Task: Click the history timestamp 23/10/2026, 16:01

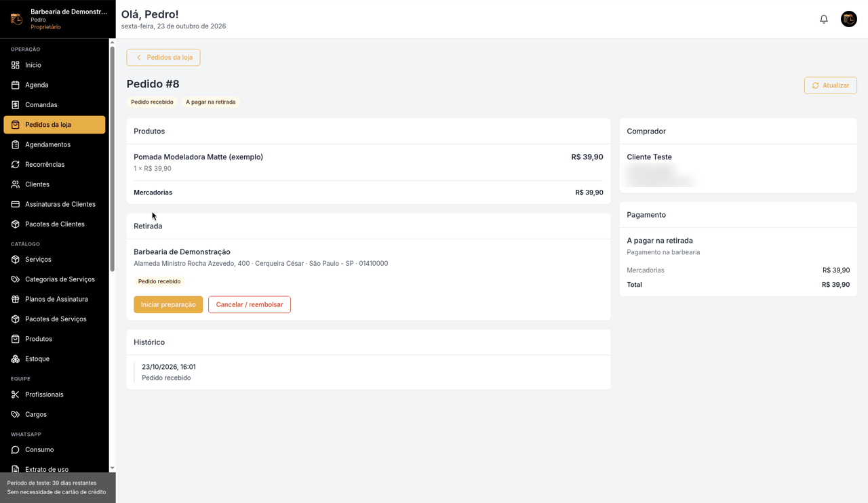Action: pos(169,367)
